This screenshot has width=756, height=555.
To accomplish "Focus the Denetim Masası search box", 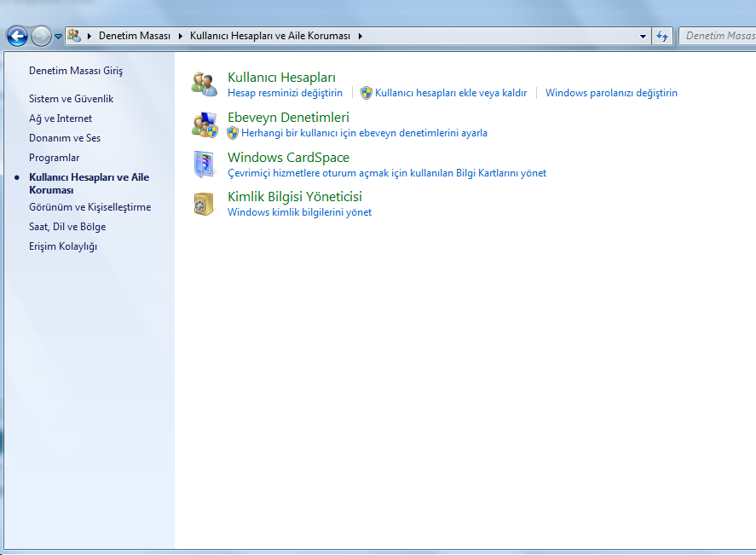I will (718, 36).
